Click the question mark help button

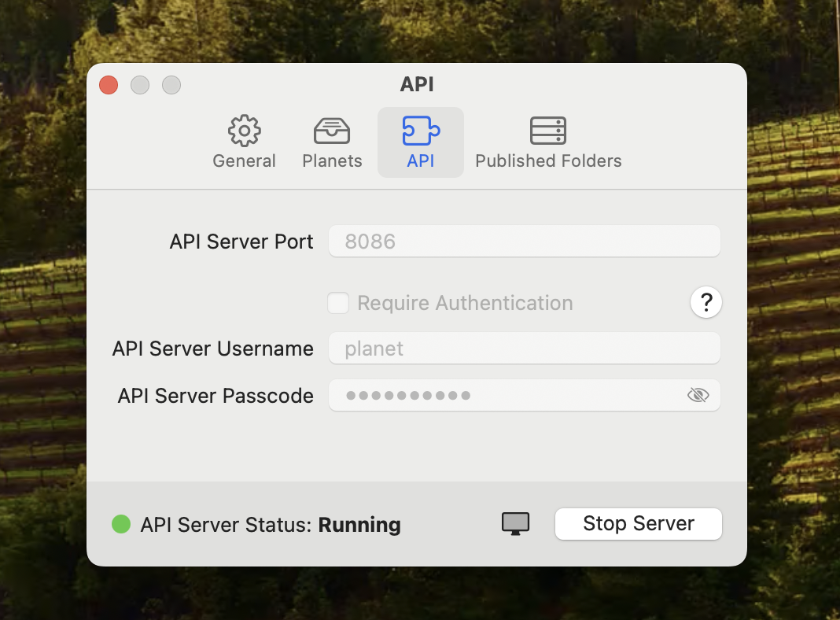coord(706,302)
